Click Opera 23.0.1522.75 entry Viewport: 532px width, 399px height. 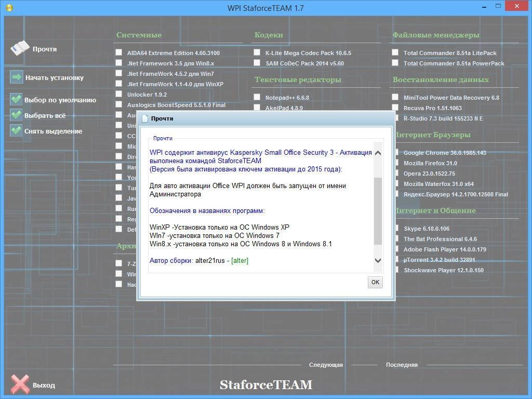click(x=429, y=174)
